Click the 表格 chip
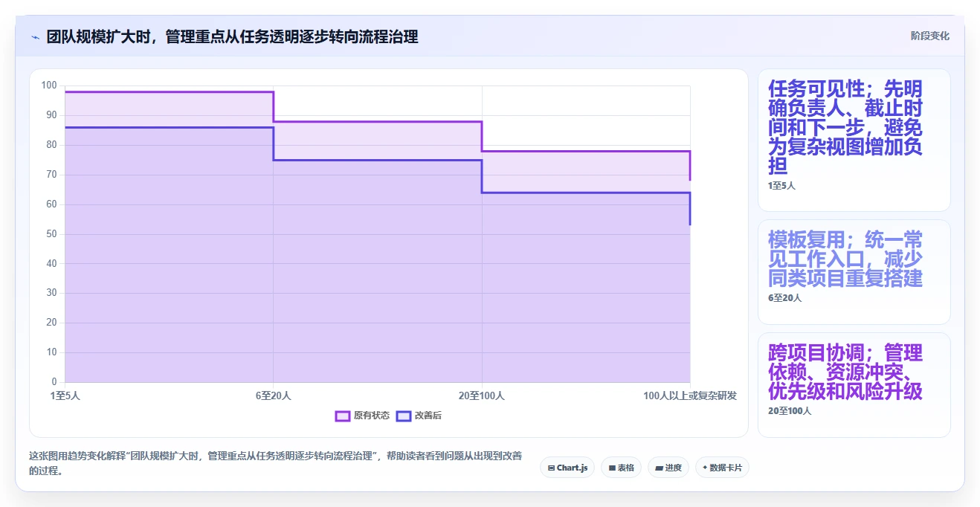980x507 pixels. [x=621, y=468]
